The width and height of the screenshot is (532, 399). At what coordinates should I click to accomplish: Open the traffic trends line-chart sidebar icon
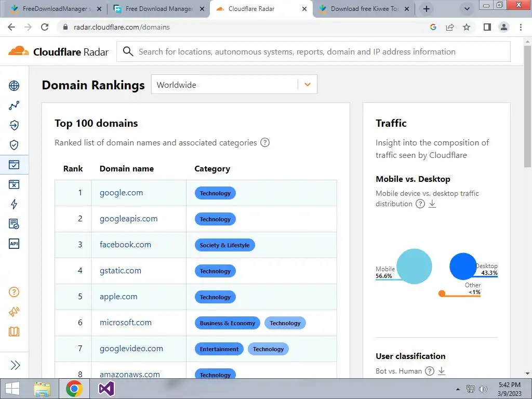pyautogui.click(x=14, y=105)
